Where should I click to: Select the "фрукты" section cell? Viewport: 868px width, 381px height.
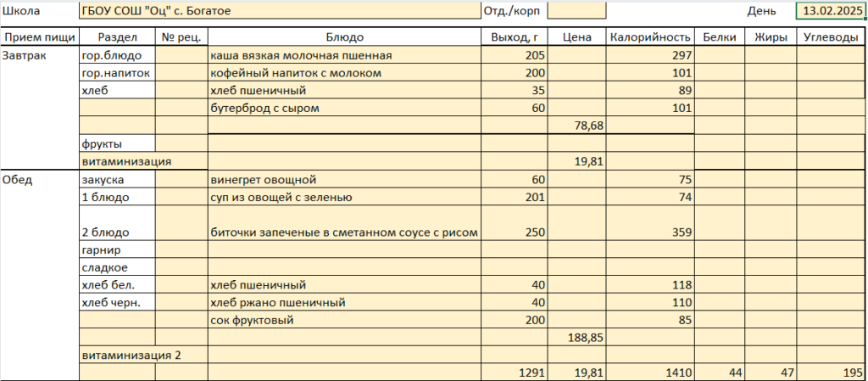coord(117,144)
